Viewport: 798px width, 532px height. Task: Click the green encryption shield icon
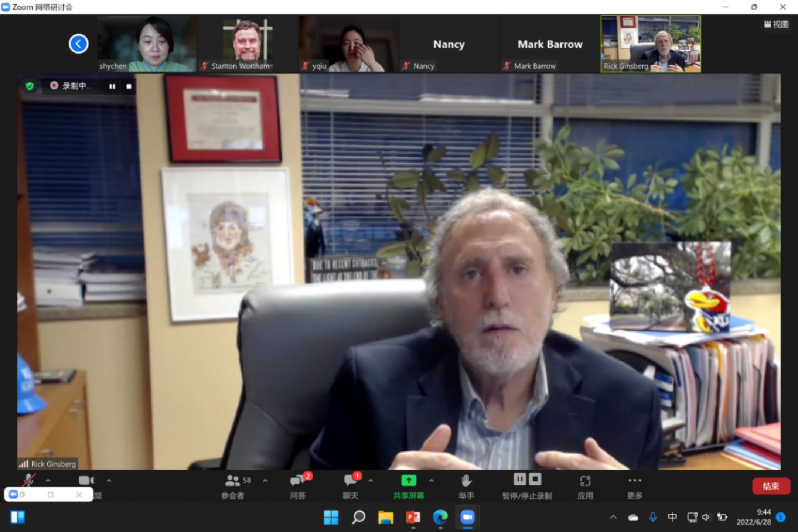click(x=30, y=86)
